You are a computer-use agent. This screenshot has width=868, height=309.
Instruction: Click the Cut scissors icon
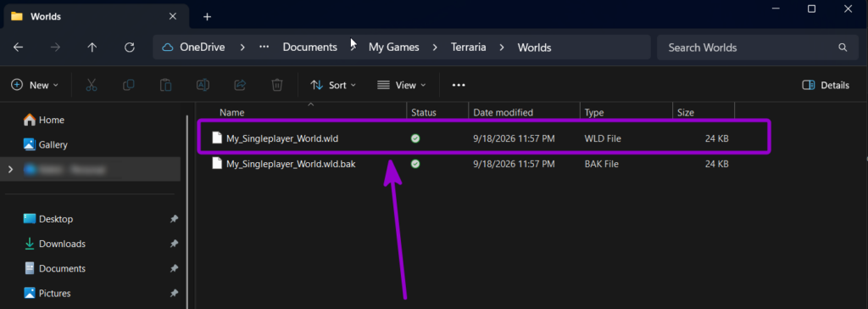click(x=92, y=85)
